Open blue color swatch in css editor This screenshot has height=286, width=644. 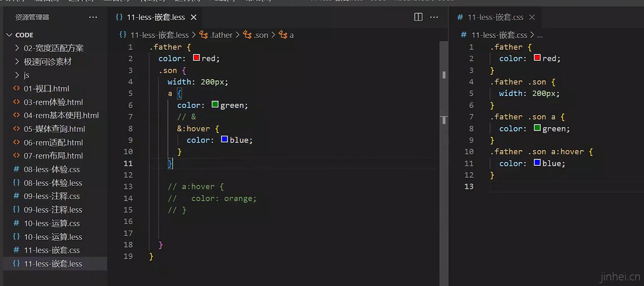[537, 162]
